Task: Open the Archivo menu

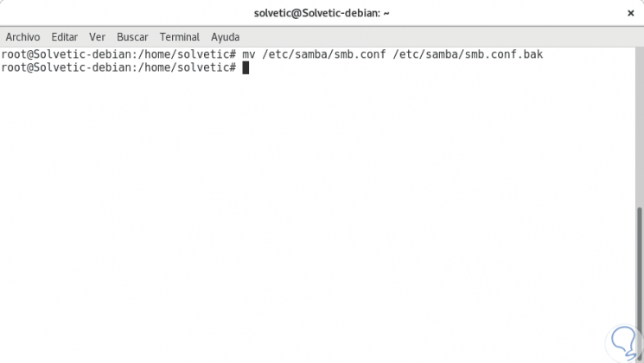Action: click(23, 37)
